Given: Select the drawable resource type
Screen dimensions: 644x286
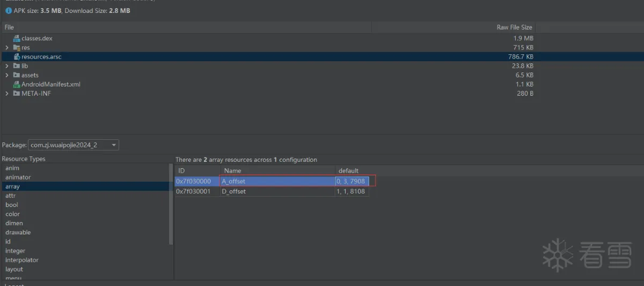Looking at the screenshot, I should coord(18,233).
